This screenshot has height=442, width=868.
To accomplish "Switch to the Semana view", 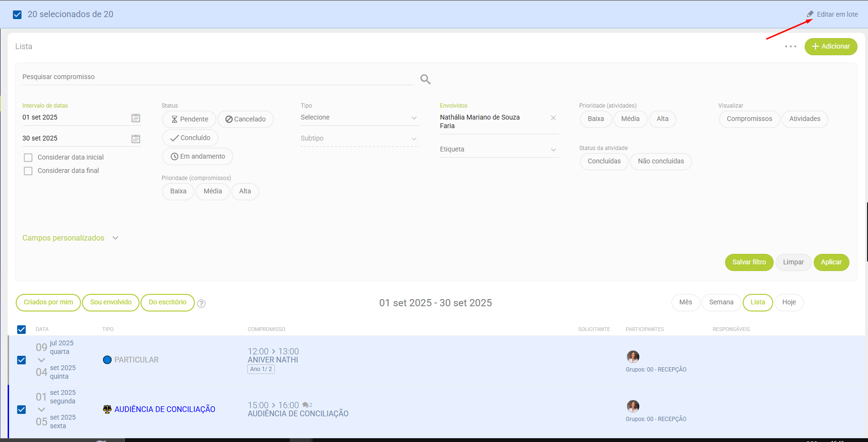I will (721, 302).
